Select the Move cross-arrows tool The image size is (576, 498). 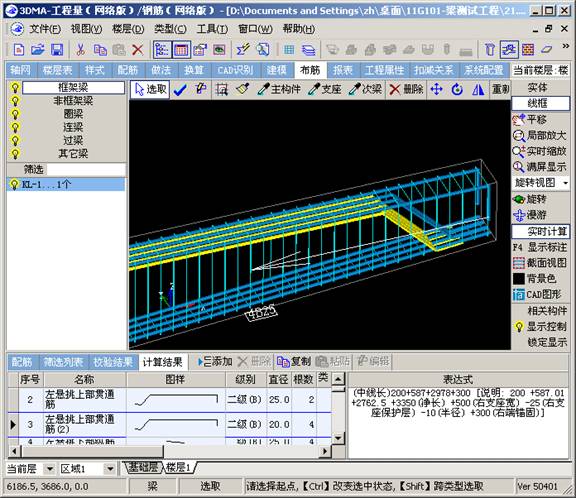click(x=436, y=89)
